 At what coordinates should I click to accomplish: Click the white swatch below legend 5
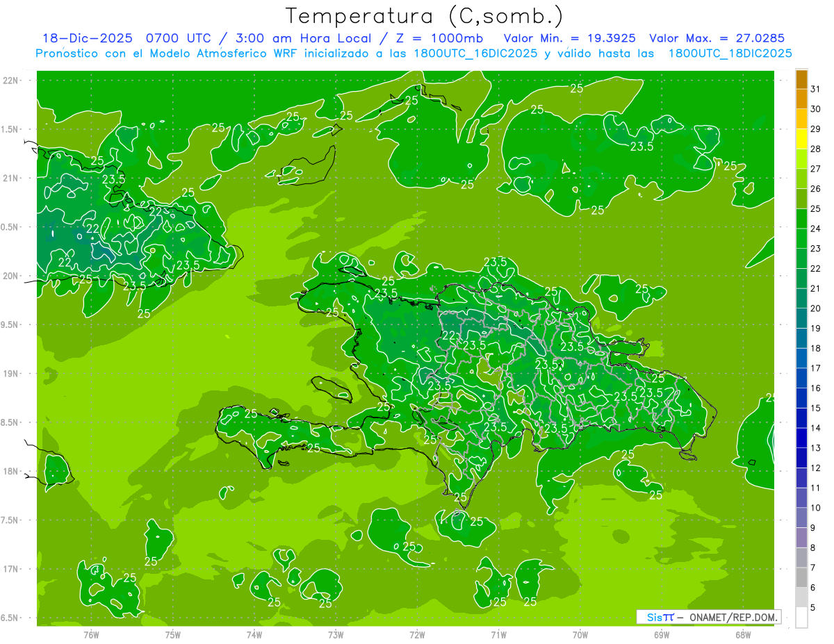tap(801, 617)
